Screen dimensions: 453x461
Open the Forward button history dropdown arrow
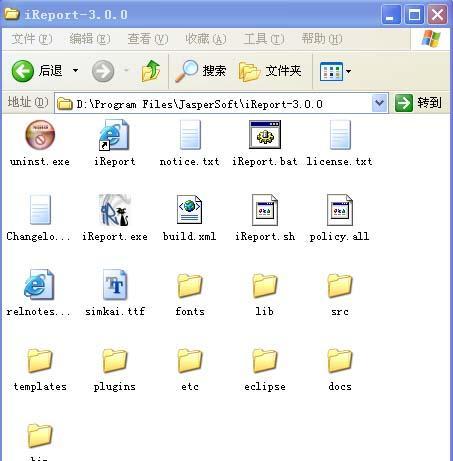[x=126, y=71]
